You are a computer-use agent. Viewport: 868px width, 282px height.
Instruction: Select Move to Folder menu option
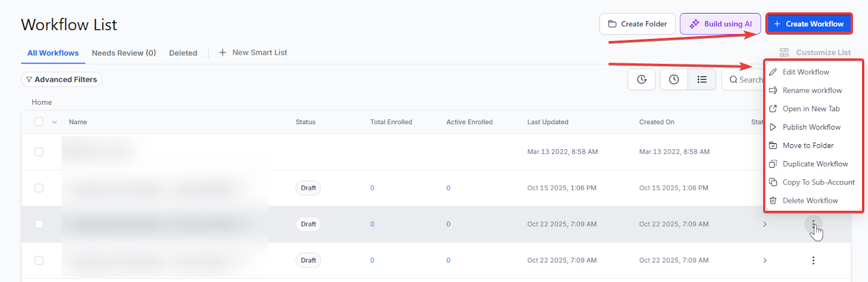click(x=808, y=145)
